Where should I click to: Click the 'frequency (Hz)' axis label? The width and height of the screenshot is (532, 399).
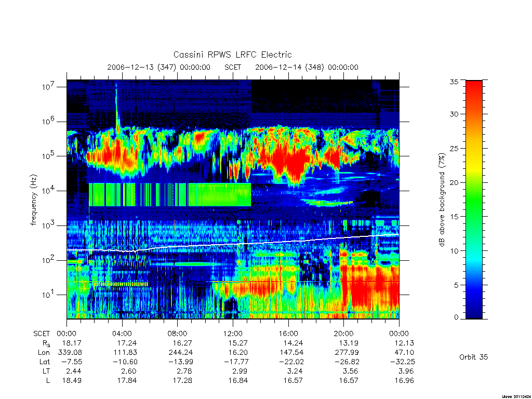[33, 200]
